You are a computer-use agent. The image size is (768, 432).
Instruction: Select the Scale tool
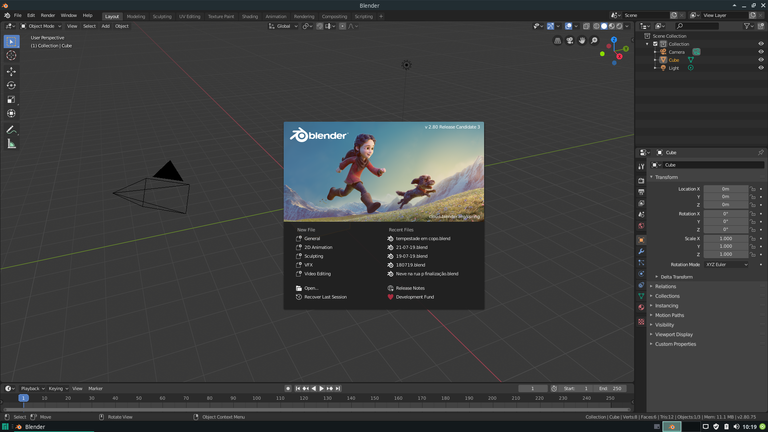click(11, 99)
